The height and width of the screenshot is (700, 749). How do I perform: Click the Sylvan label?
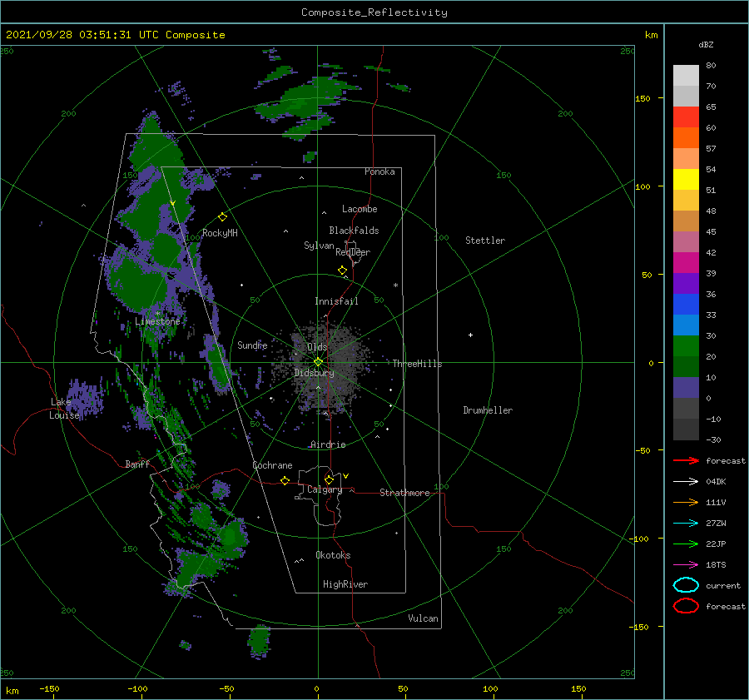pos(319,246)
